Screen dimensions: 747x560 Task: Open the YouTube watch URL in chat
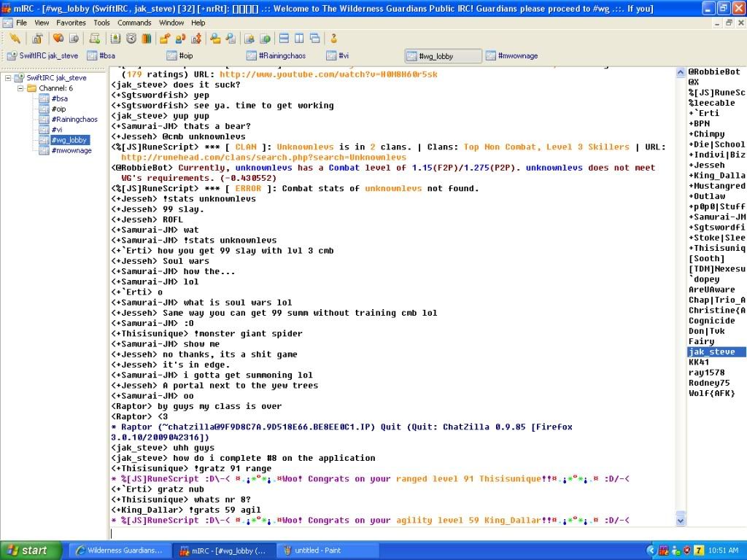coord(328,74)
